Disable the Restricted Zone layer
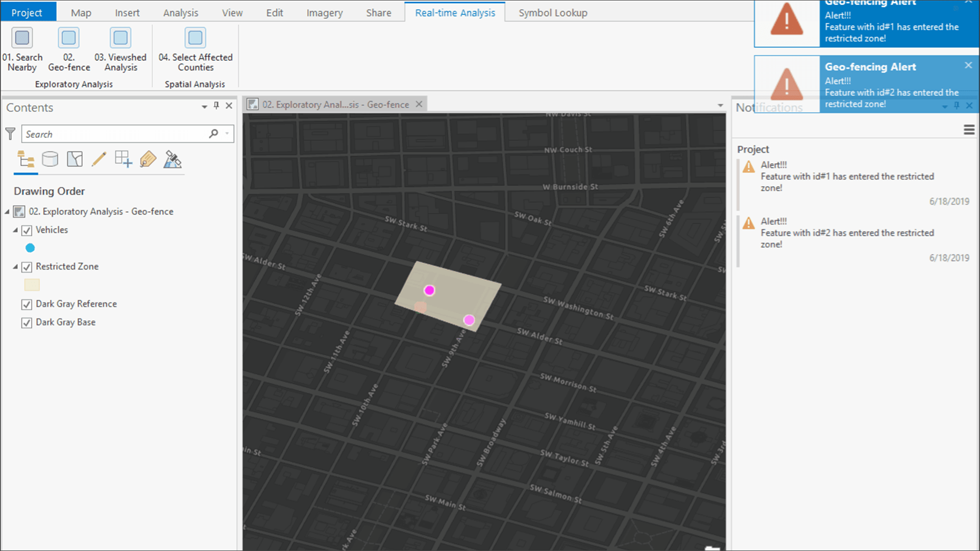Viewport: 980px width, 551px height. [27, 267]
